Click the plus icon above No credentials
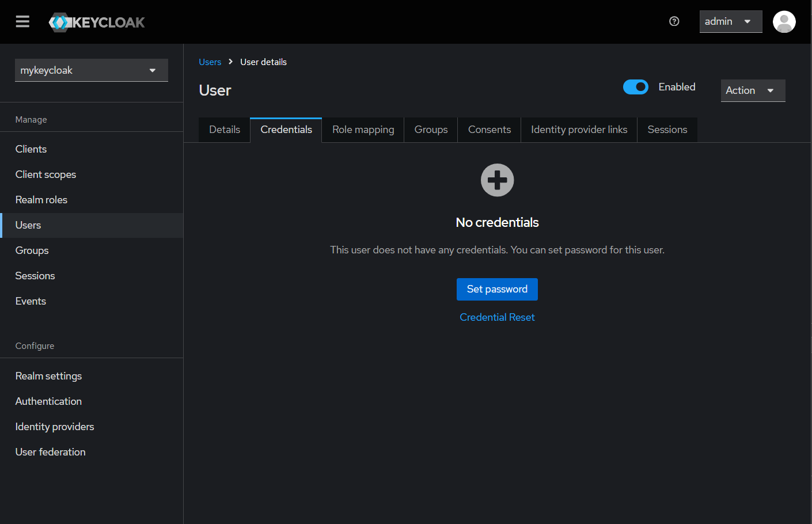This screenshot has width=812, height=524. pyautogui.click(x=497, y=180)
